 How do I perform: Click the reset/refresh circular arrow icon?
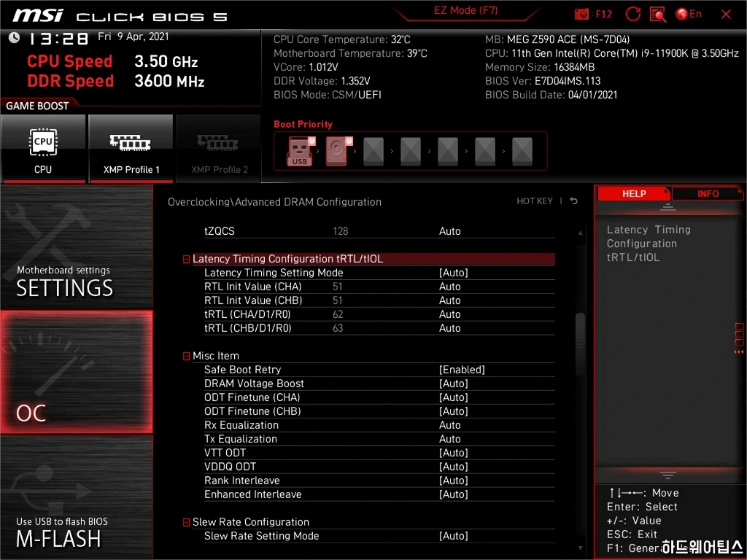click(632, 15)
